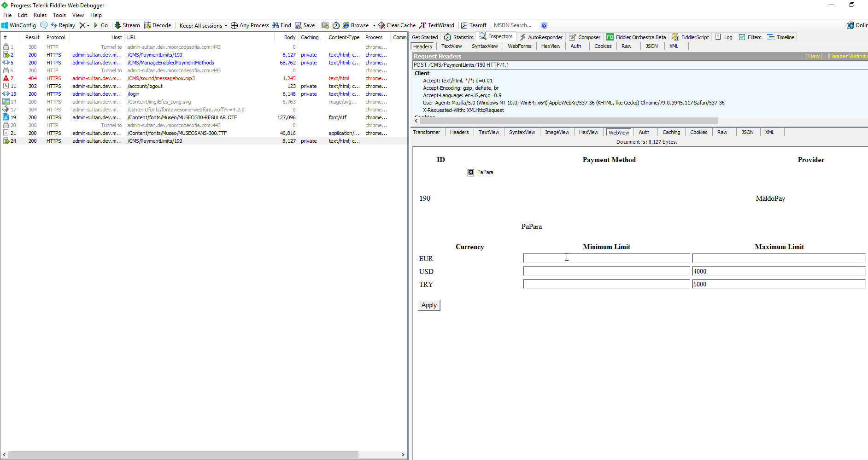Toggle the PaPara checkbox
868x460 pixels.
(471, 172)
